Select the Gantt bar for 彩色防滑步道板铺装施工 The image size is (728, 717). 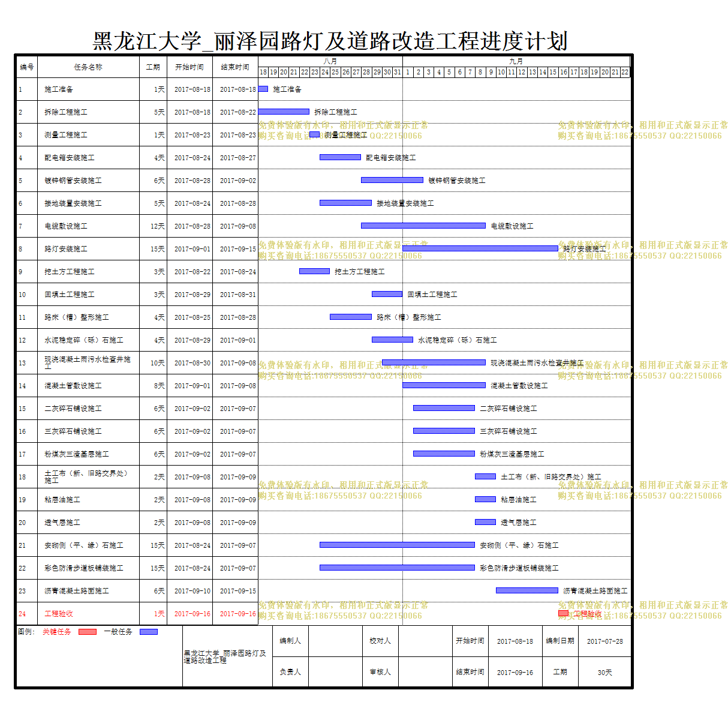click(x=397, y=568)
